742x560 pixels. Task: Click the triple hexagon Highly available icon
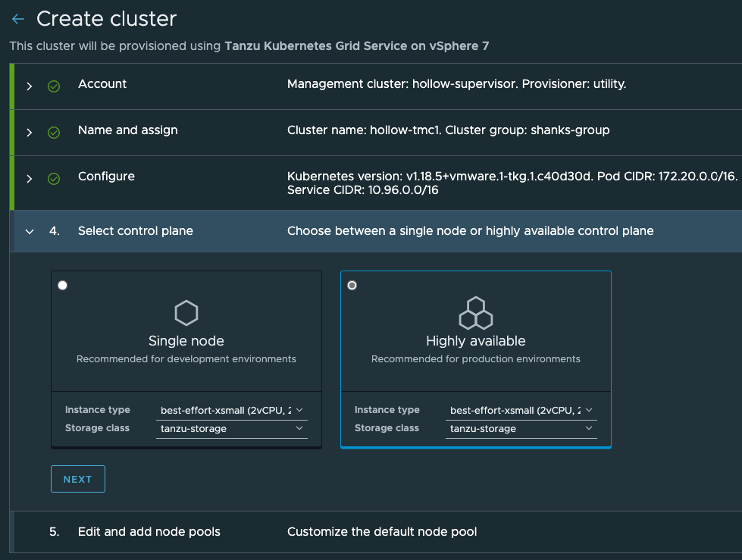coord(475,312)
